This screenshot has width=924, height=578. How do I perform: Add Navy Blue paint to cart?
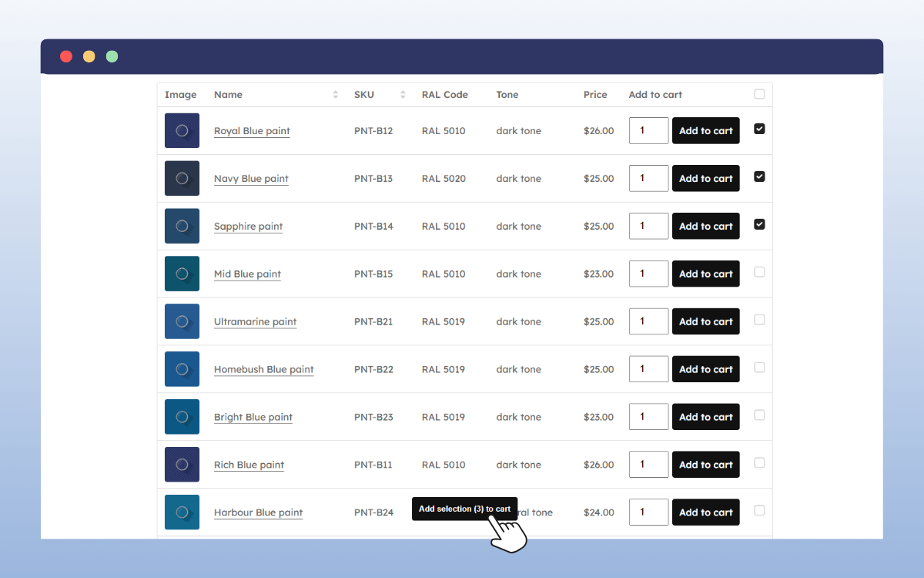(x=705, y=179)
